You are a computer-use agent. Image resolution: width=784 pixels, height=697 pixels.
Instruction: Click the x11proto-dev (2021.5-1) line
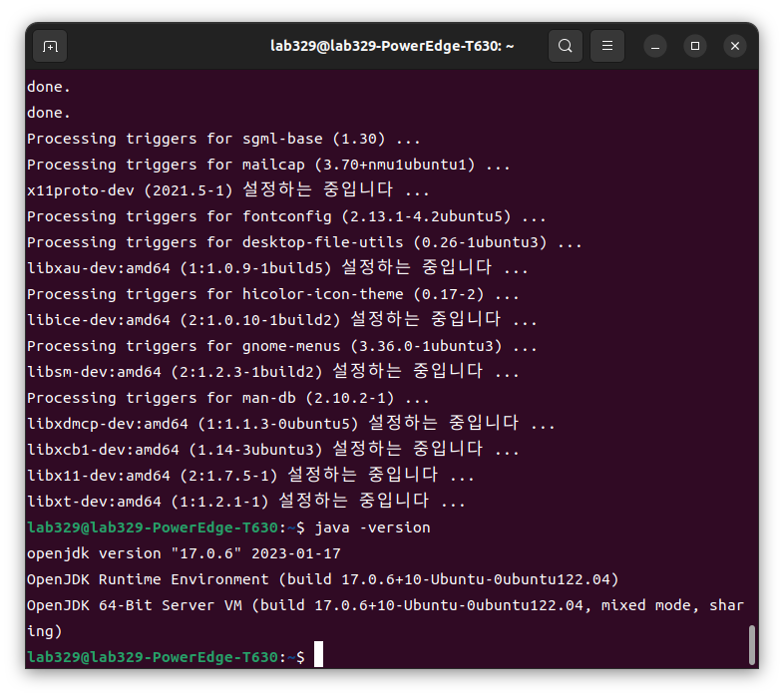[228, 190]
